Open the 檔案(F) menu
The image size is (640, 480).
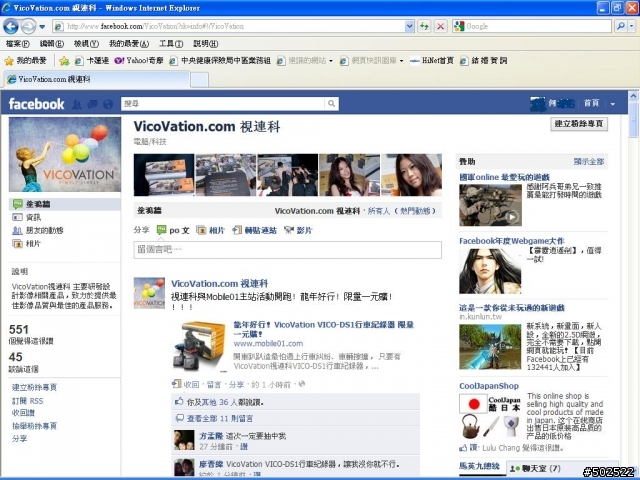(x=18, y=43)
